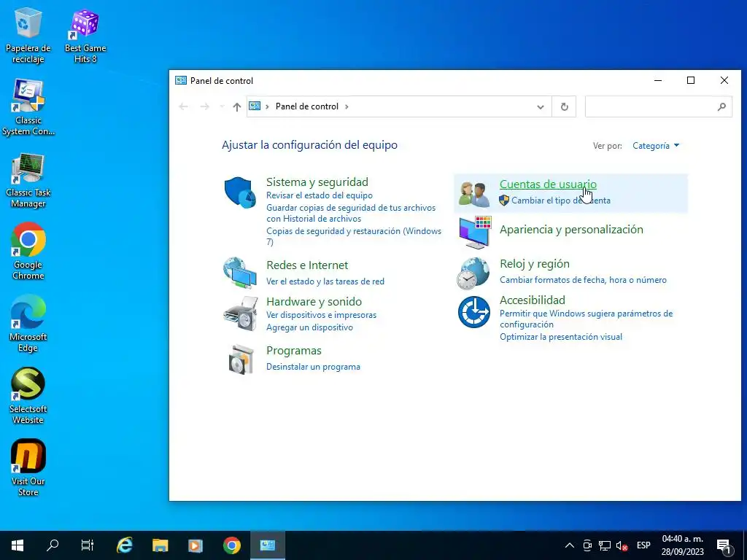The height and width of the screenshot is (560, 747).
Task: Open Task View on the taskbar
Action: pyautogui.click(x=88, y=545)
